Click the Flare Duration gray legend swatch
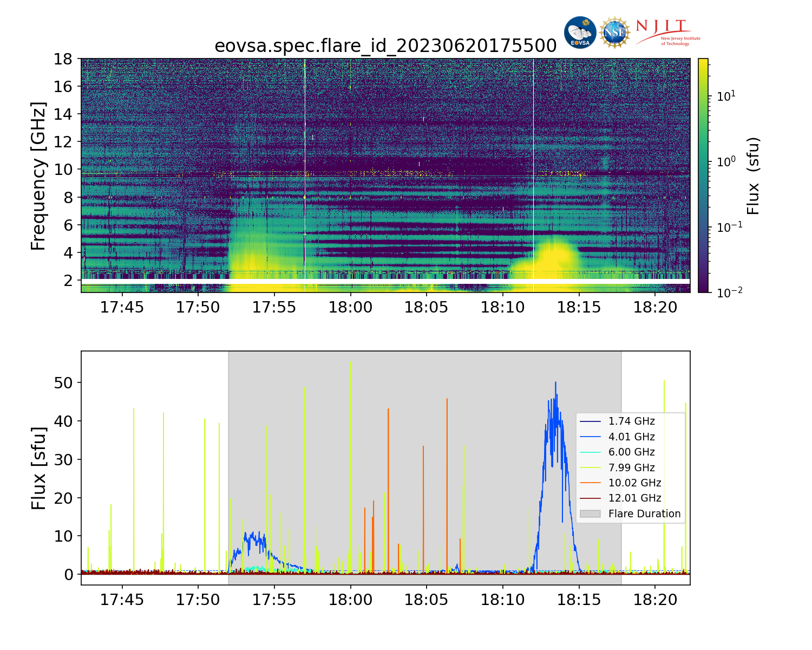This screenshot has width=812, height=650. coord(590,513)
